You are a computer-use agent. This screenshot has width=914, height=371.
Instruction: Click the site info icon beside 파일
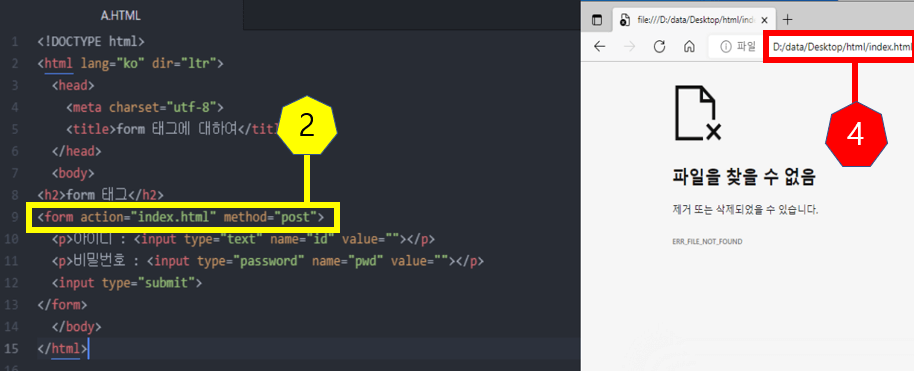tap(726, 47)
